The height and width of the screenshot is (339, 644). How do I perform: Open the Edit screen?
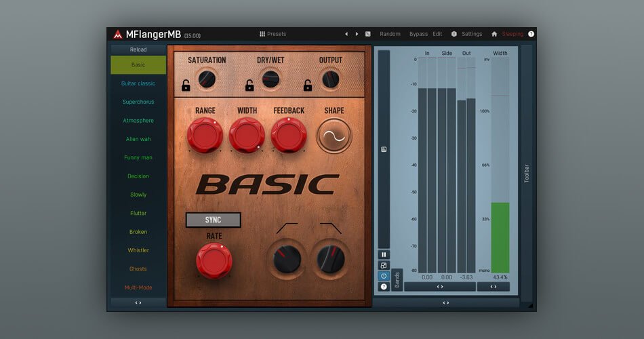[437, 34]
